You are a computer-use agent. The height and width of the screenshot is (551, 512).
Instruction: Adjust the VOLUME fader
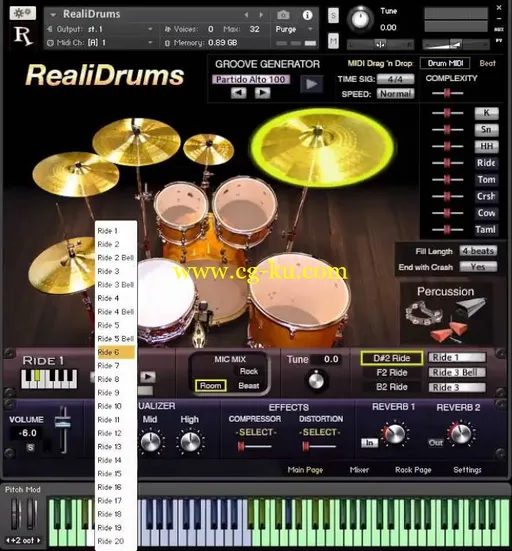tap(63, 423)
